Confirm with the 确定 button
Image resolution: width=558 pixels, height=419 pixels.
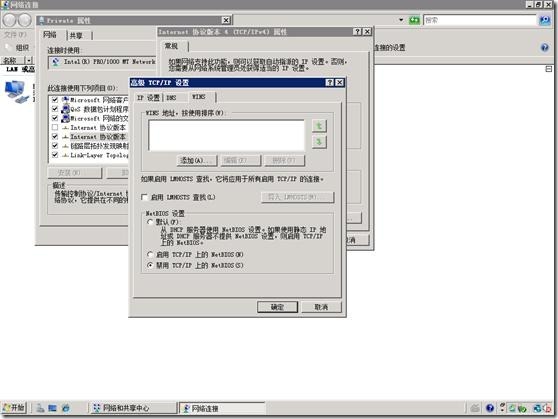(x=277, y=307)
